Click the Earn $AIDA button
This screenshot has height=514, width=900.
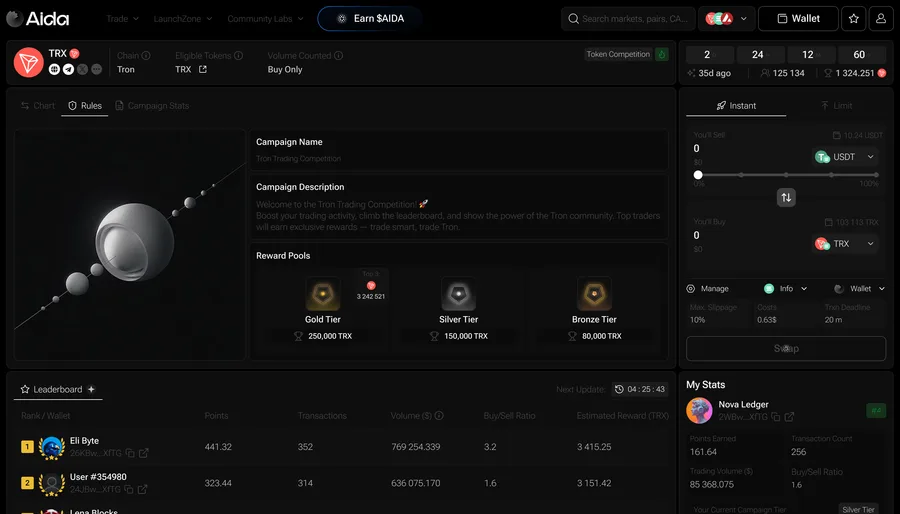tap(370, 18)
